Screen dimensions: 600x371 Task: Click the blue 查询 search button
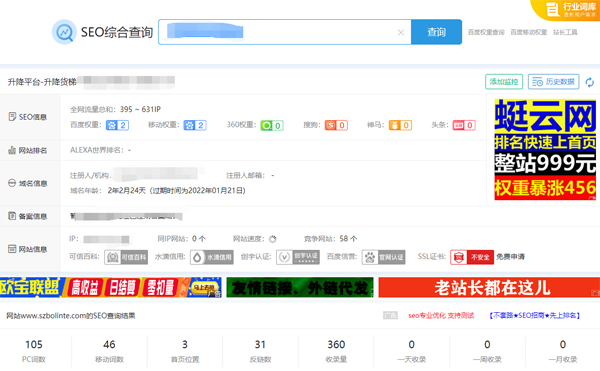point(436,32)
